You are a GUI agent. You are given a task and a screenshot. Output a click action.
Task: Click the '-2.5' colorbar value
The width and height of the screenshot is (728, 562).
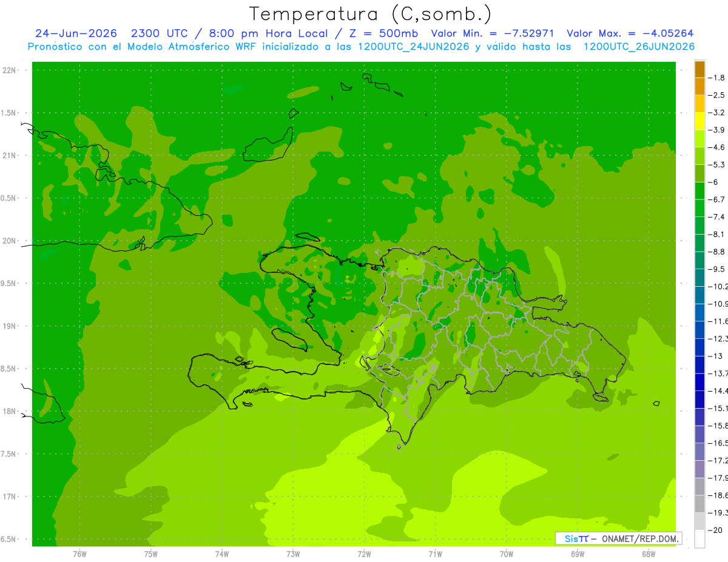716,95
